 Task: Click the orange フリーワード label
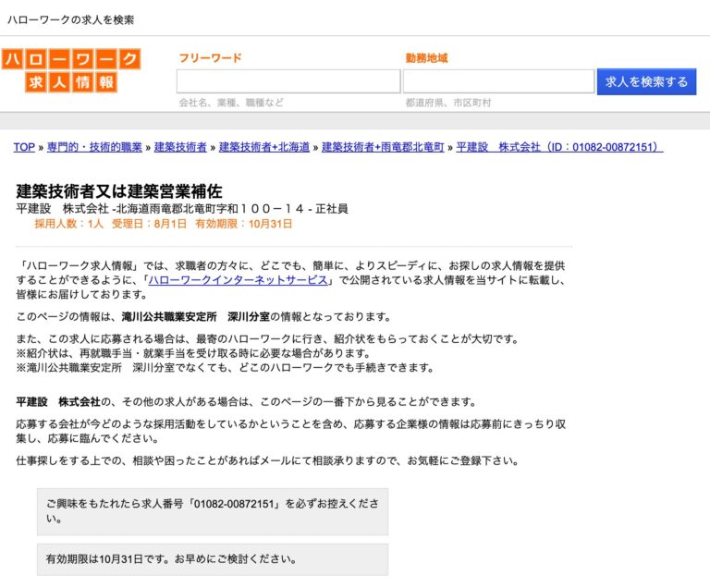[210, 58]
